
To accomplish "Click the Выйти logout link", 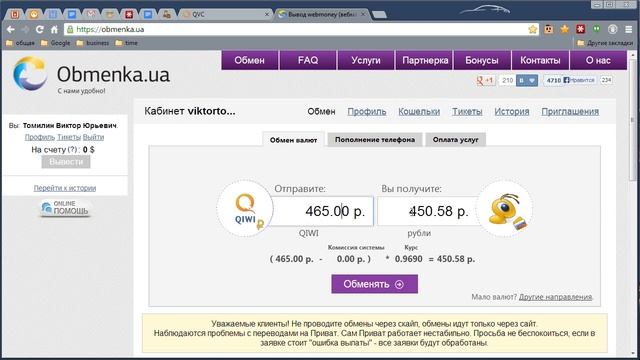I will [x=93, y=137].
